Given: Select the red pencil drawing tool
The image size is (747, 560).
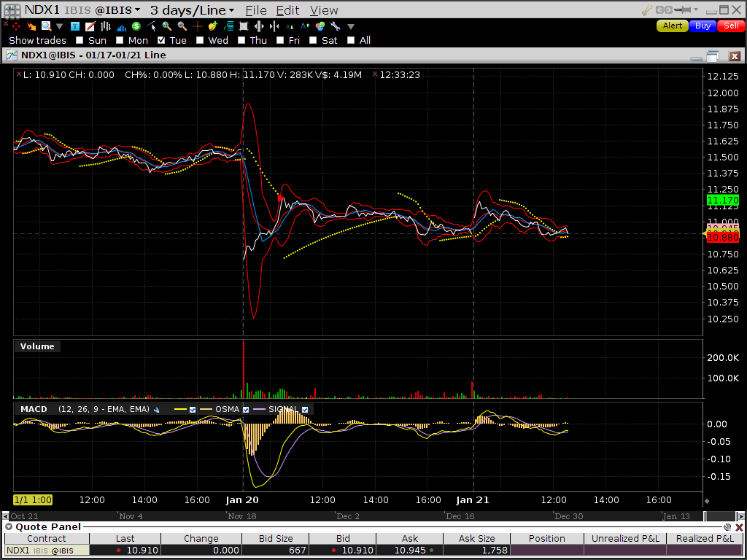Looking at the screenshot, I should point(90,26).
